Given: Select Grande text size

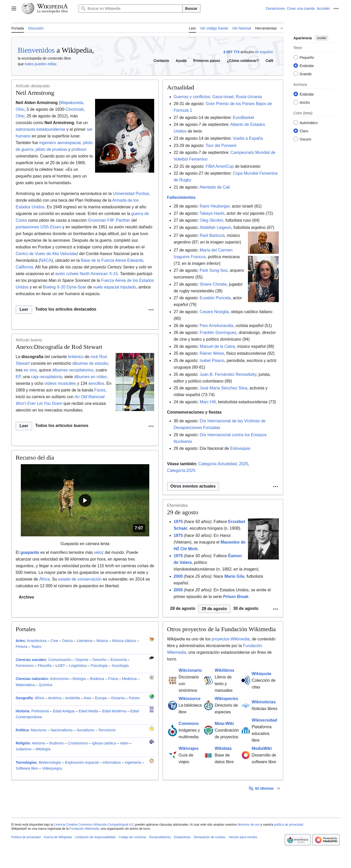Looking at the screenshot, I should (295, 74).
